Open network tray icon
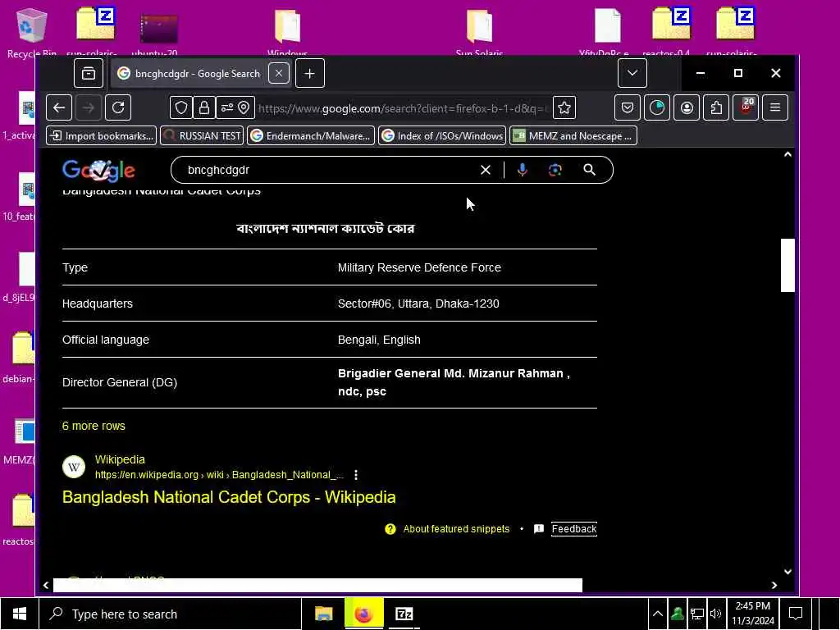Viewport: 840px width, 630px height. [696, 614]
